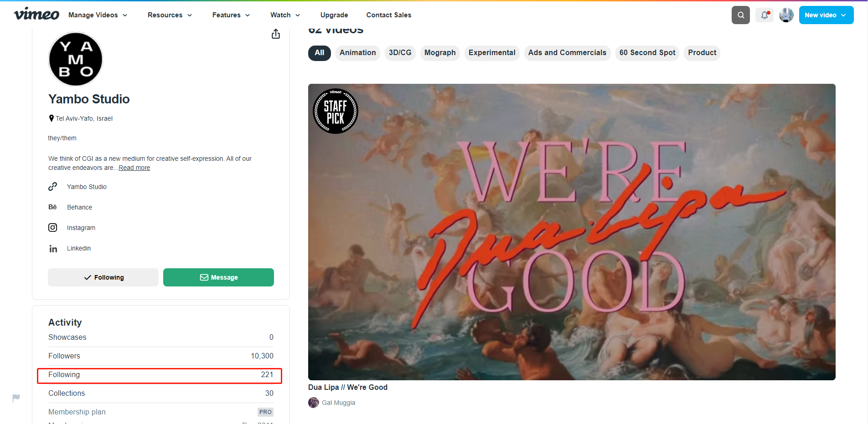Click the user profile avatar
This screenshot has width=868, height=424.
pos(786,15)
